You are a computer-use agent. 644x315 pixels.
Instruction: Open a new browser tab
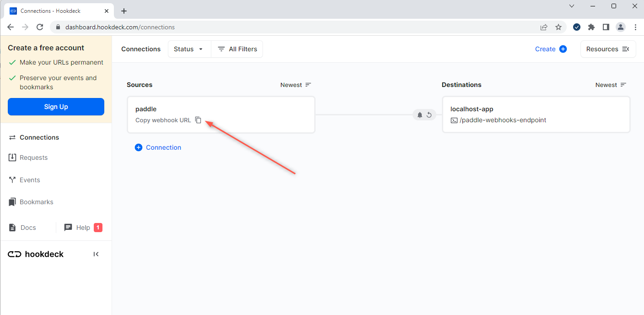point(123,11)
